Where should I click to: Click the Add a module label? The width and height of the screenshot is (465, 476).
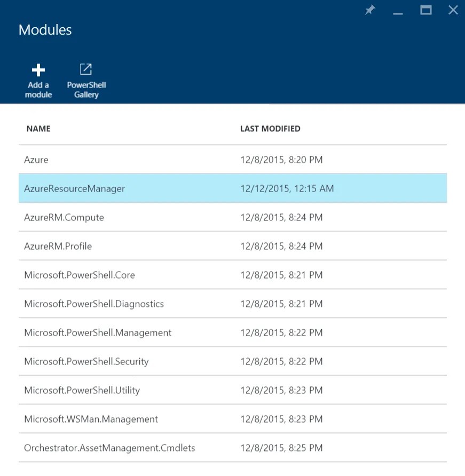click(x=38, y=90)
